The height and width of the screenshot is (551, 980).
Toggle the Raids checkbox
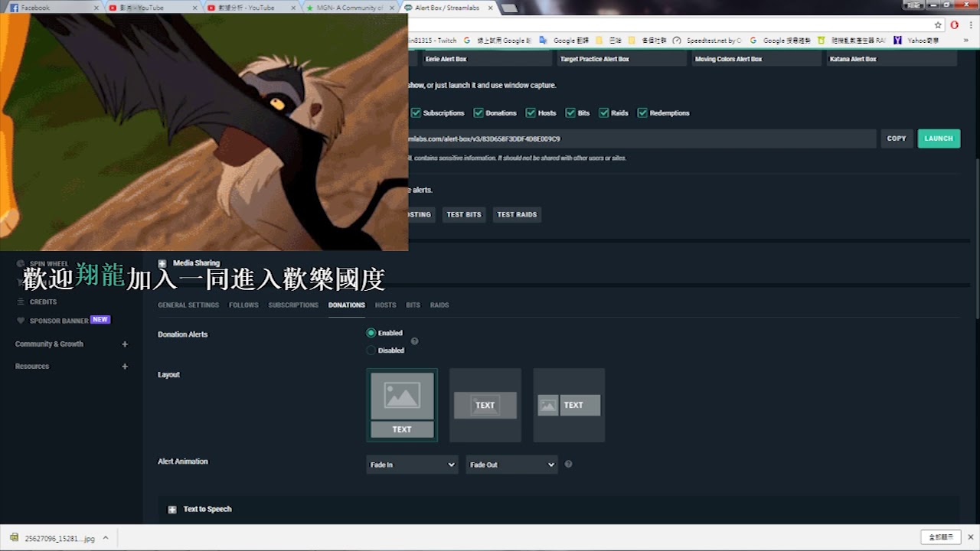[604, 112]
